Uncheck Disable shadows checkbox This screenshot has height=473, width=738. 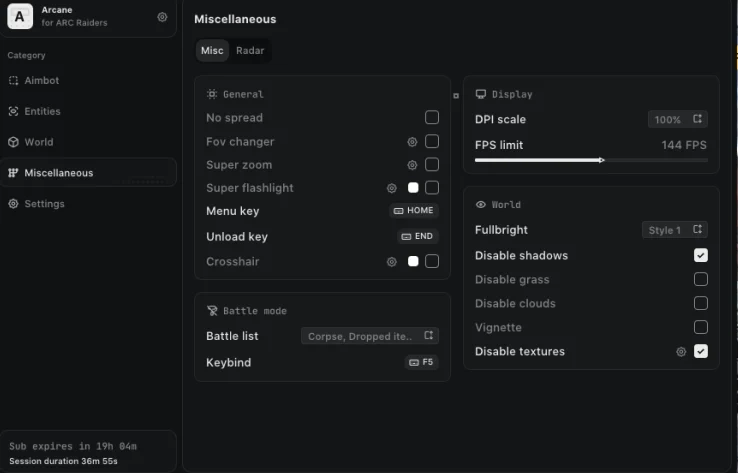coord(700,255)
